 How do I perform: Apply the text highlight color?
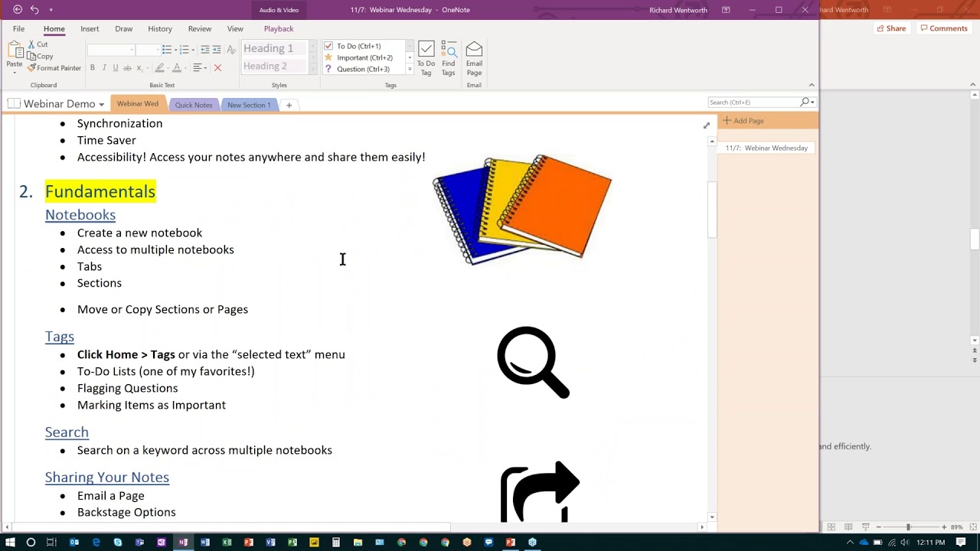[158, 68]
